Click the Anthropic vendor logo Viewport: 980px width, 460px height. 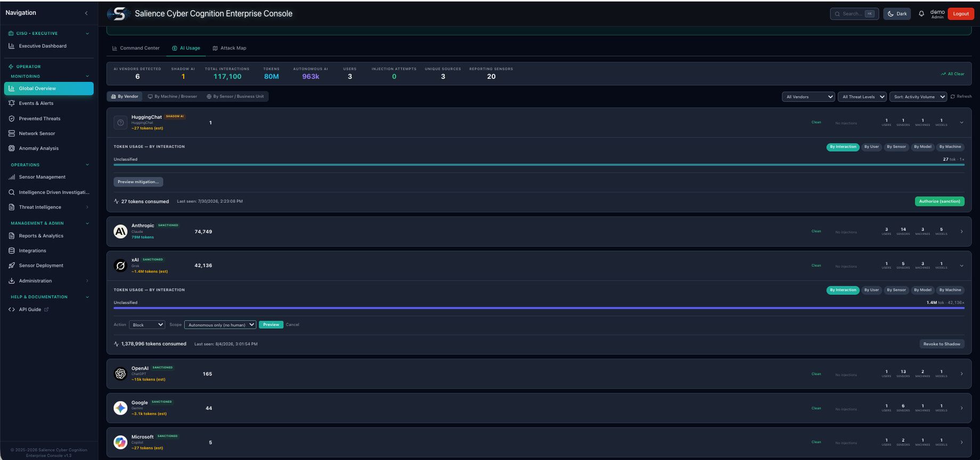120,232
